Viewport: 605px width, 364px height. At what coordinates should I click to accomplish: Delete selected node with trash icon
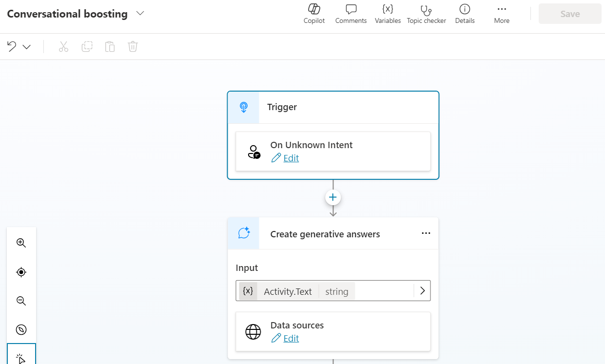[x=133, y=47]
